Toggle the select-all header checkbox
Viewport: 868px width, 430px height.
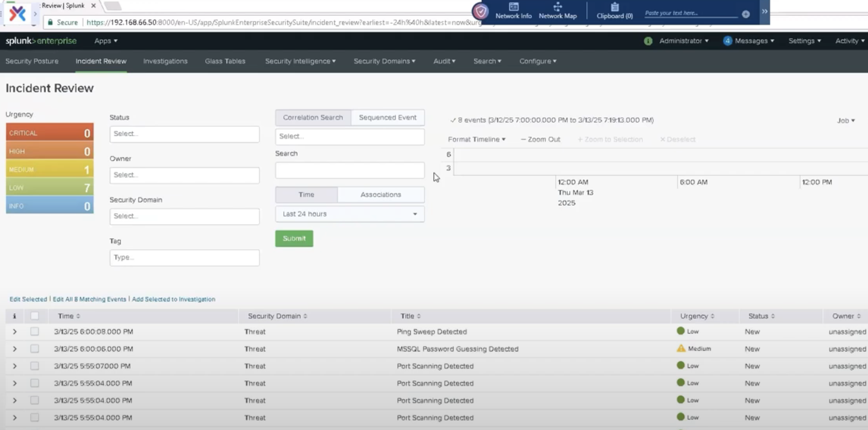tap(34, 316)
